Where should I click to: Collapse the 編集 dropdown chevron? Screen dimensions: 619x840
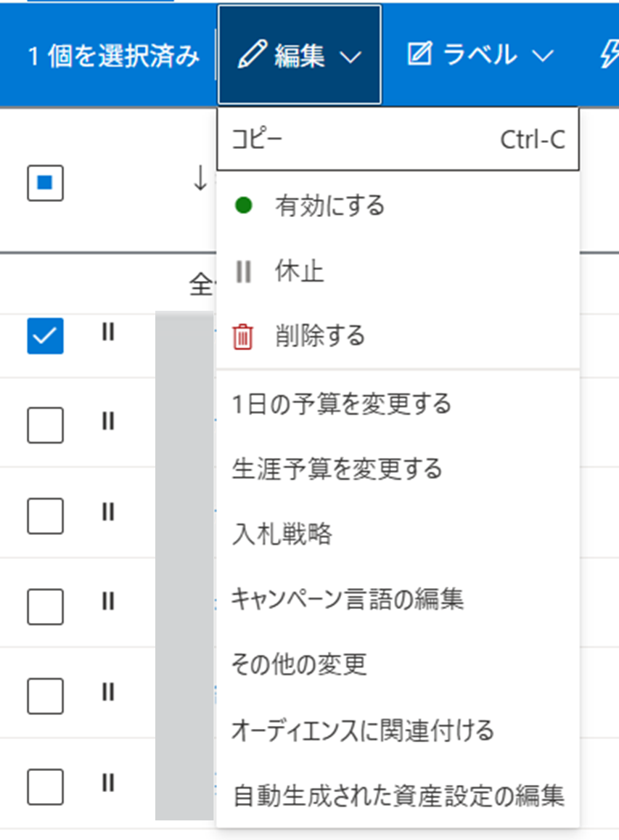(x=350, y=57)
